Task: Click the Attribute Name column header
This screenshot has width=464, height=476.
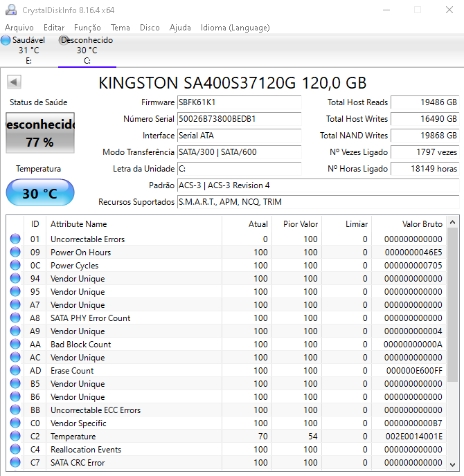Action: pos(134,224)
